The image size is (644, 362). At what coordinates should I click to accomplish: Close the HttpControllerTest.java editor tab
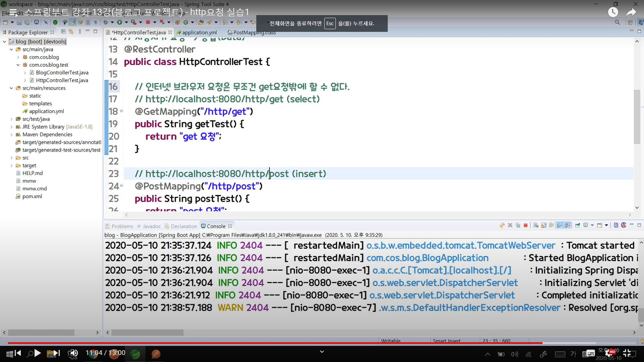point(170,33)
